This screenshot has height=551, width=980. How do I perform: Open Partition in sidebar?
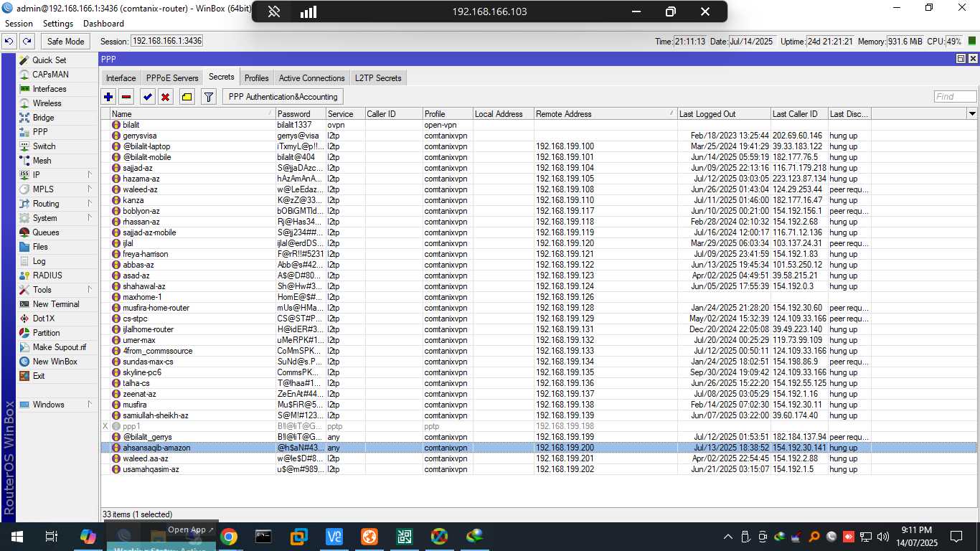point(46,333)
